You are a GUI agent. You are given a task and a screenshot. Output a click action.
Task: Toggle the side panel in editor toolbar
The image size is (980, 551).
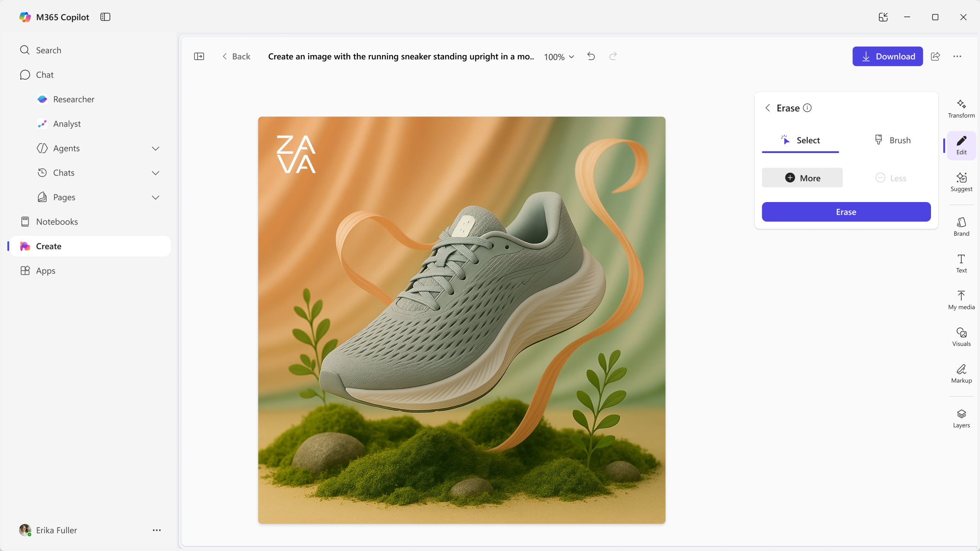pyautogui.click(x=199, y=56)
